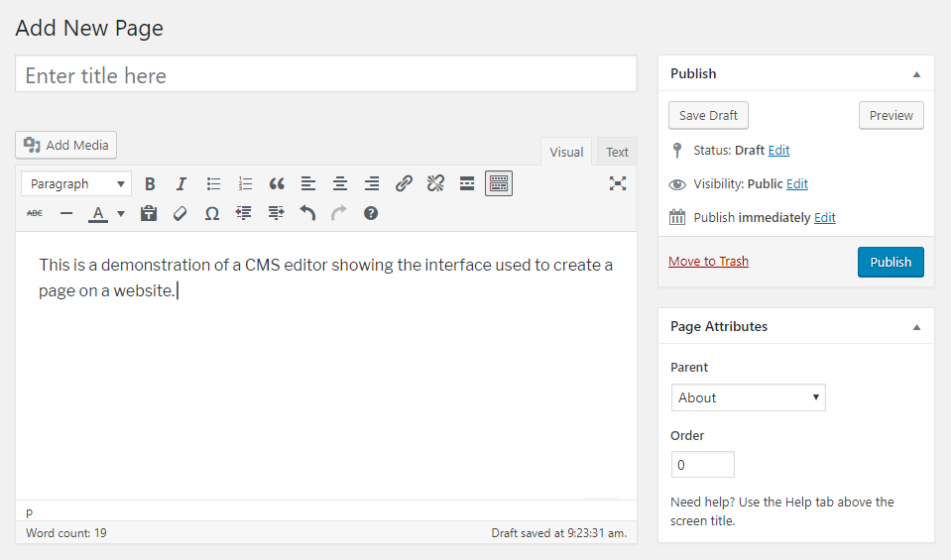Image resolution: width=951 pixels, height=560 pixels.
Task: Open the Paragraph format dropdown
Action: [76, 183]
